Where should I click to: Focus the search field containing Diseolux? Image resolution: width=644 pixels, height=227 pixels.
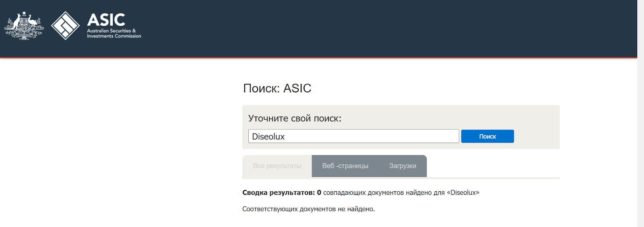(x=353, y=136)
